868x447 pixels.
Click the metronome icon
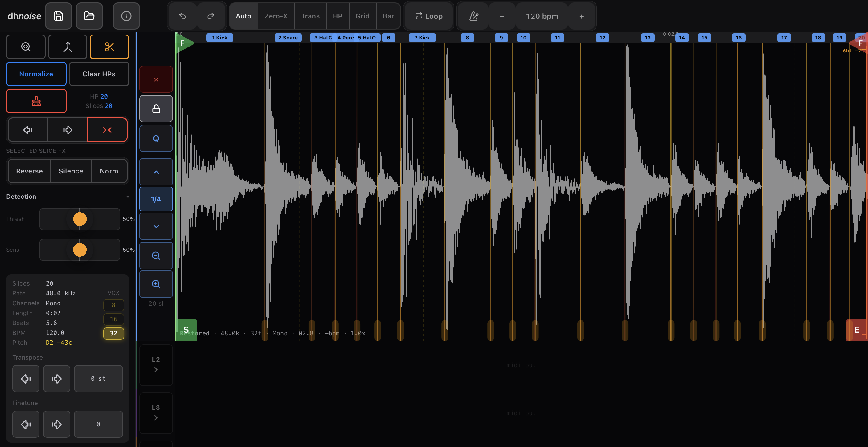pos(474,16)
